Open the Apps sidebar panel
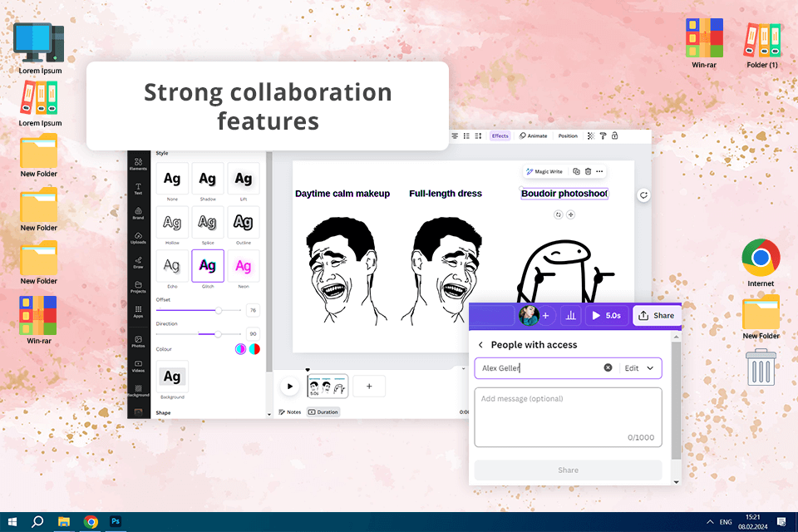The width and height of the screenshot is (798, 532). click(x=138, y=312)
